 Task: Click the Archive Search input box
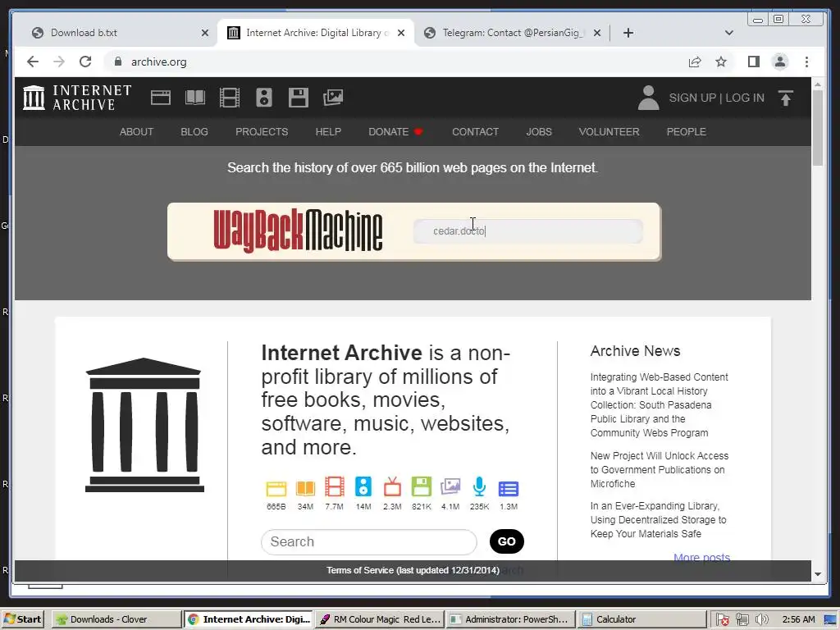point(368,542)
